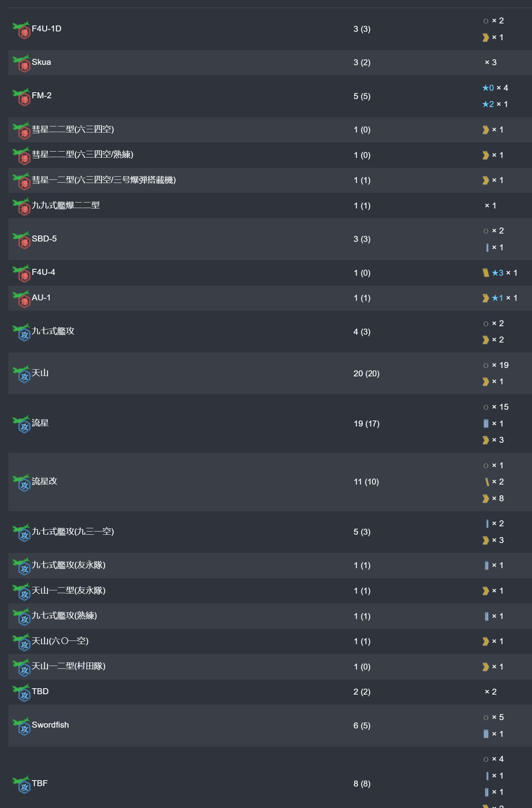
Task: Open the 天山一二型(村田隊) entry
Action: coord(68,666)
